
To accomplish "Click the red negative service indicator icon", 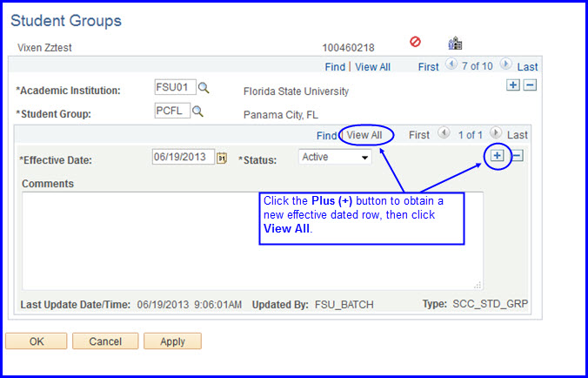I will (415, 42).
